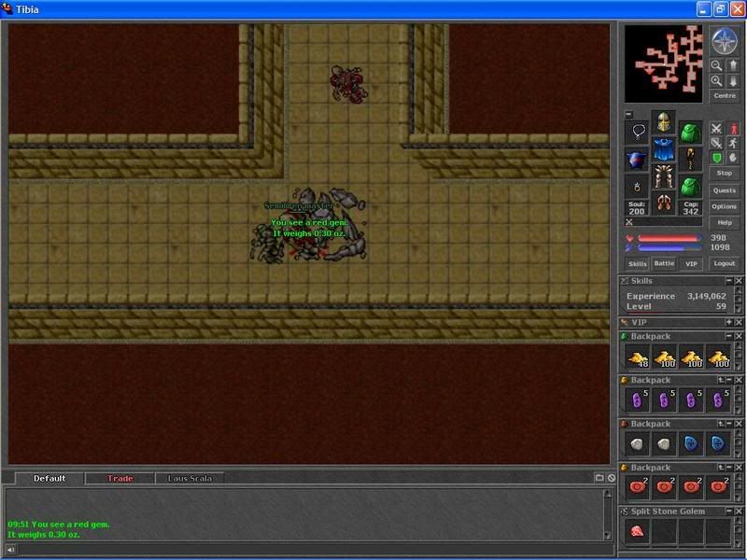Click the red heart hitpoints icon
The height and width of the screenshot is (560, 747).
click(629, 238)
